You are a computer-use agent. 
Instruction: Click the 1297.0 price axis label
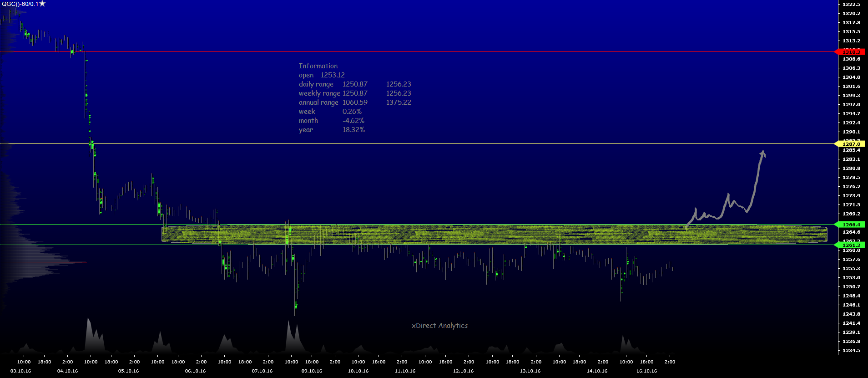click(851, 104)
